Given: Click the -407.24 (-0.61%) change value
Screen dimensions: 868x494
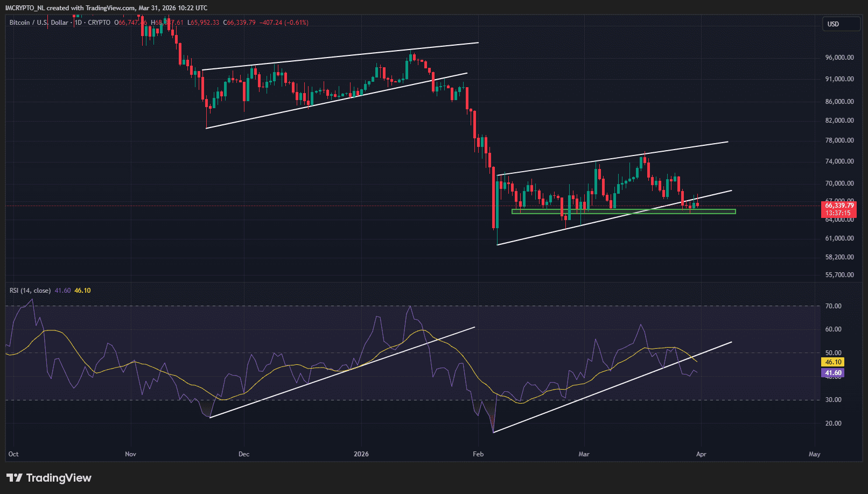Looking at the screenshot, I should [x=284, y=23].
